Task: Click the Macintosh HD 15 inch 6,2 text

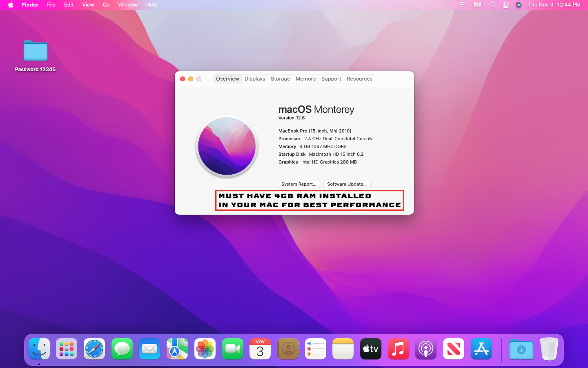Action: click(x=336, y=155)
